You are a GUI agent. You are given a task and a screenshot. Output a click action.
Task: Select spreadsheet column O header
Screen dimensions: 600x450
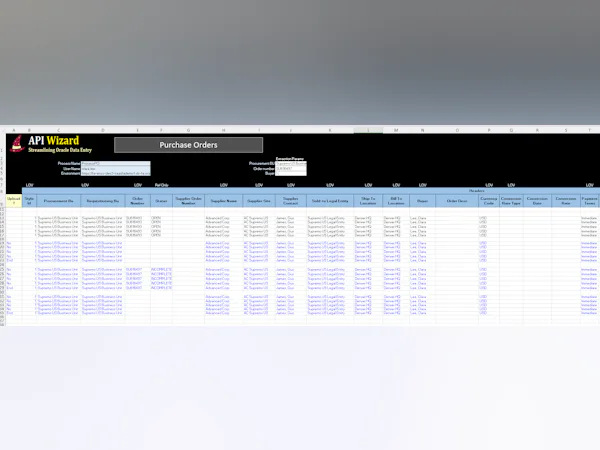pyautogui.click(x=457, y=130)
